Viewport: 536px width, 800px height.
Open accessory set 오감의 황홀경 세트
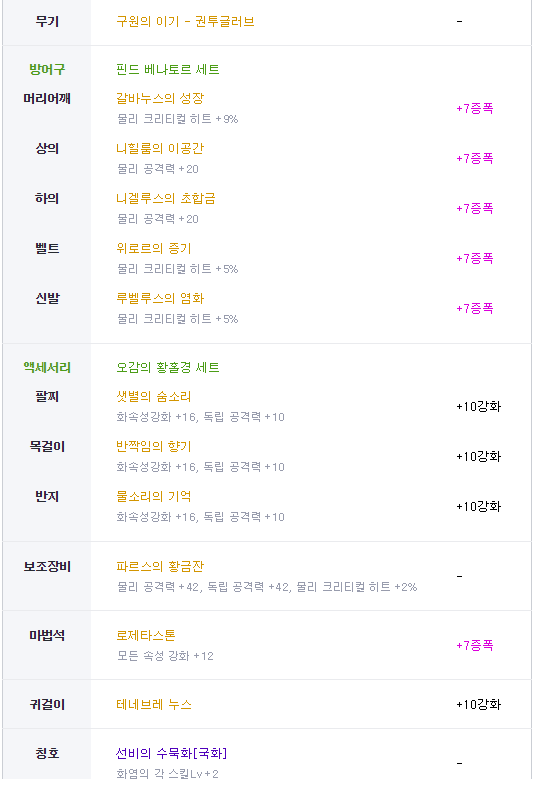(168, 367)
